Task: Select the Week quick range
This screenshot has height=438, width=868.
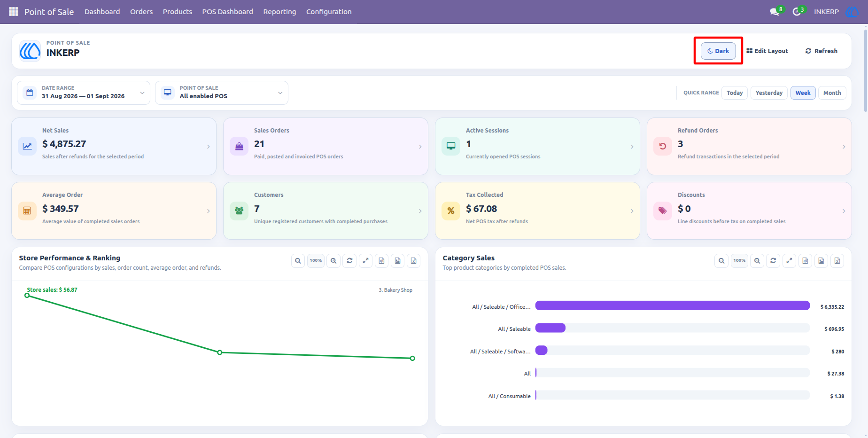Action: (x=803, y=93)
